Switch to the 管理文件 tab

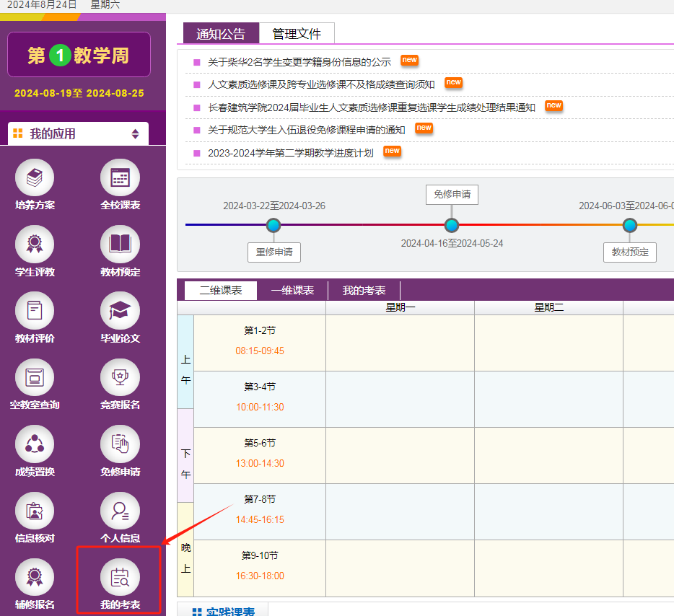[297, 33]
